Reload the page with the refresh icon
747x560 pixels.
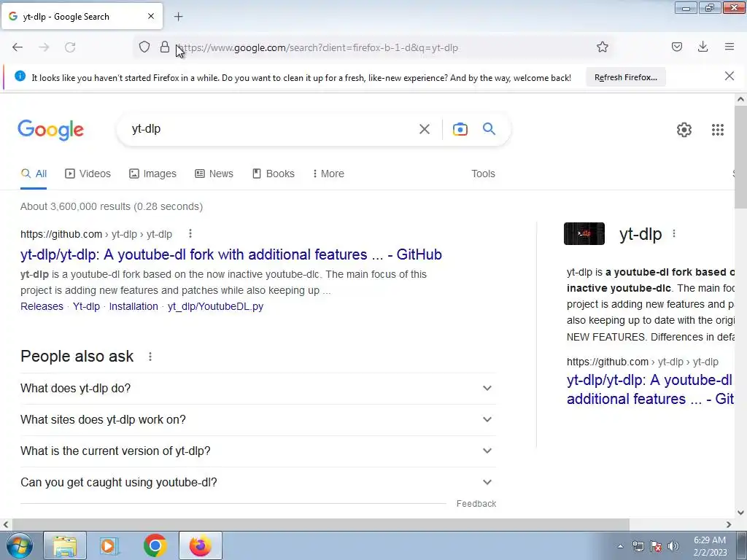pos(70,47)
